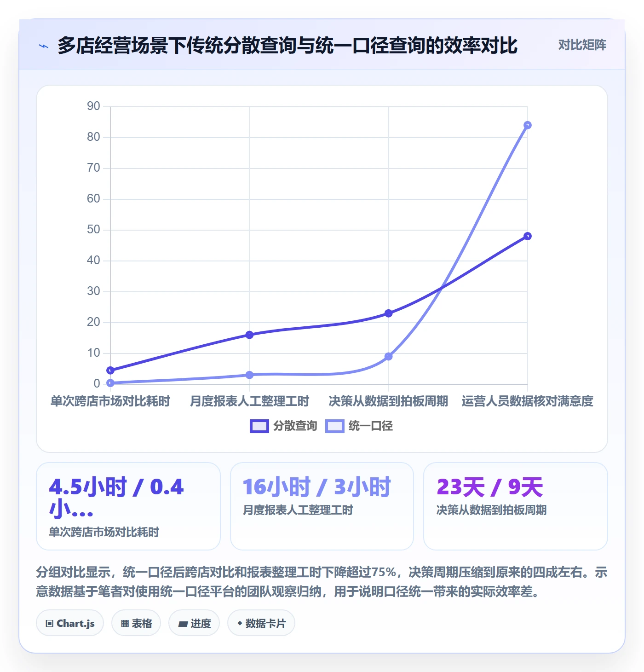644x672 pixels.
Task: Click the x-axis label 决策从数据到拍板周期
Action: coord(389,401)
